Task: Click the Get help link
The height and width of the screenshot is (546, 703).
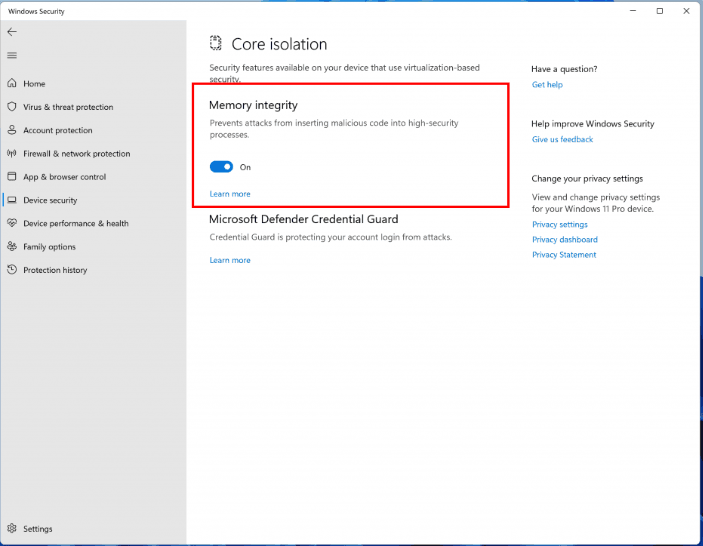Action: [547, 84]
